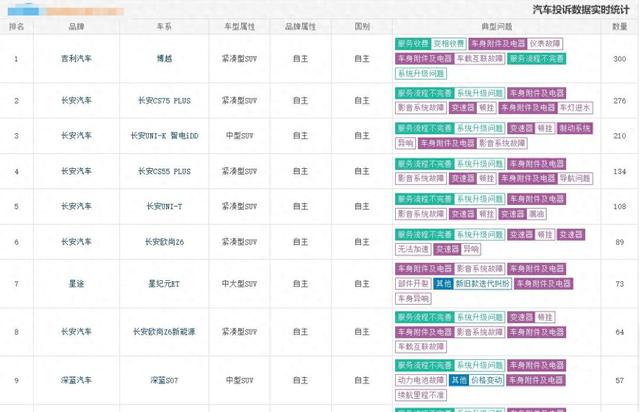The width and height of the screenshot is (640, 412).
Task: Click 紧凑型SUV in the 博越 row
Action: click(240, 59)
